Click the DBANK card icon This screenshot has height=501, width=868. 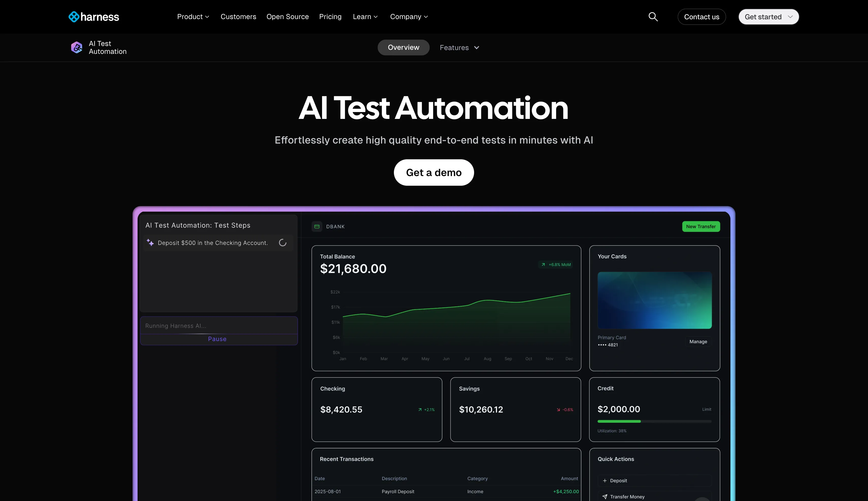pos(317,226)
